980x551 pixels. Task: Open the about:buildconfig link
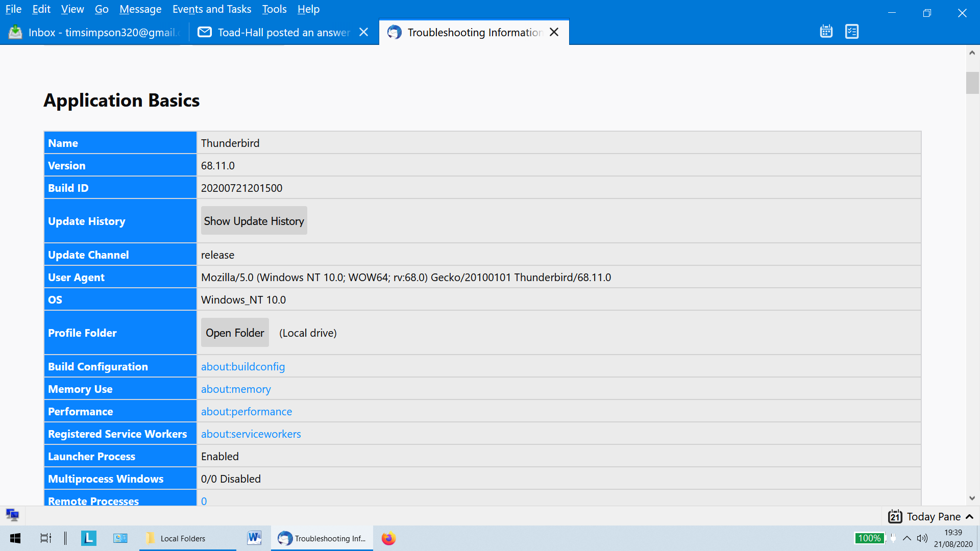click(x=243, y=367)
